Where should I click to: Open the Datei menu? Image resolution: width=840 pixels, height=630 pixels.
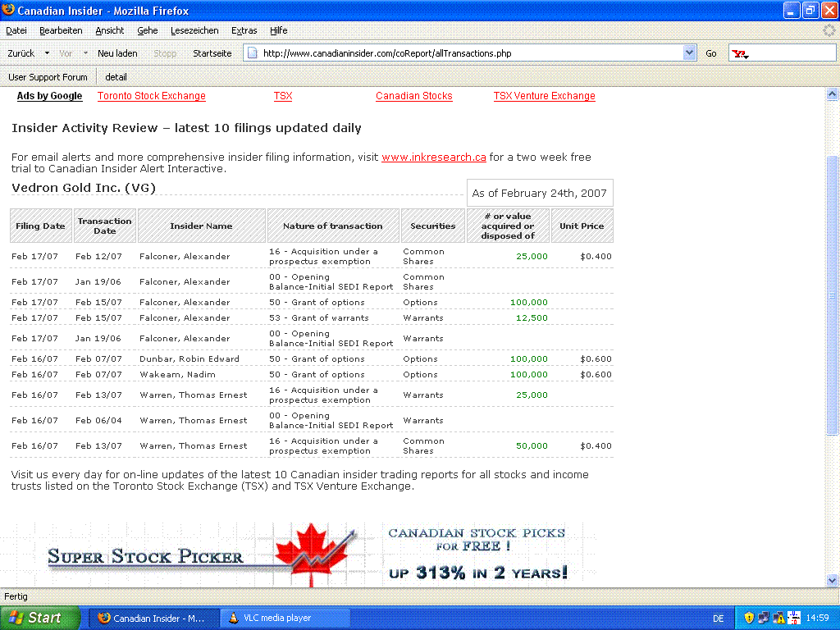tap(16, 30)
